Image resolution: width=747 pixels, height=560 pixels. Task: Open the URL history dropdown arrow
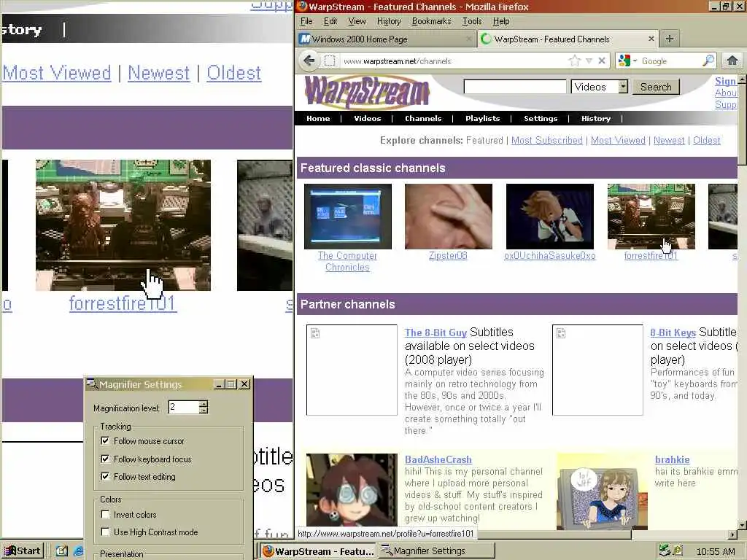click(x=589, y=61)
